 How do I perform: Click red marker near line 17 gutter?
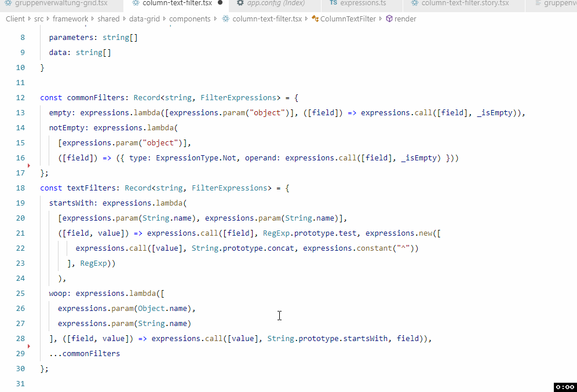pos(29,166)
